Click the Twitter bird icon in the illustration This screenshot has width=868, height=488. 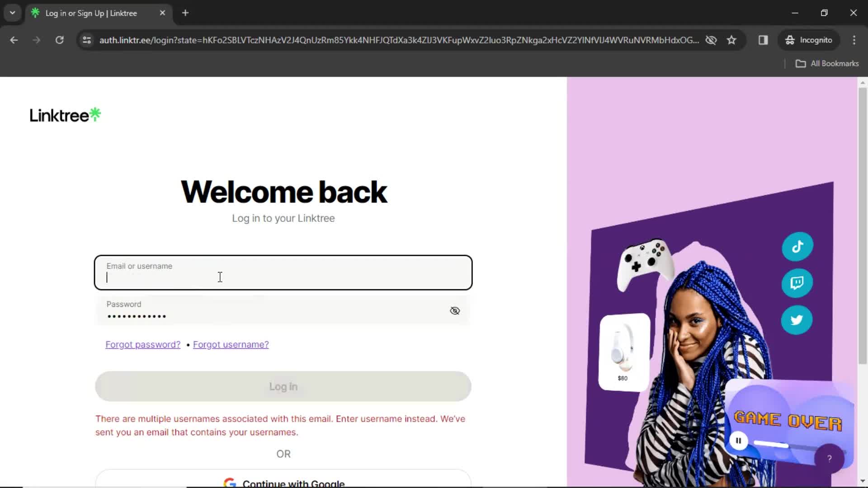tap(797, 320)
